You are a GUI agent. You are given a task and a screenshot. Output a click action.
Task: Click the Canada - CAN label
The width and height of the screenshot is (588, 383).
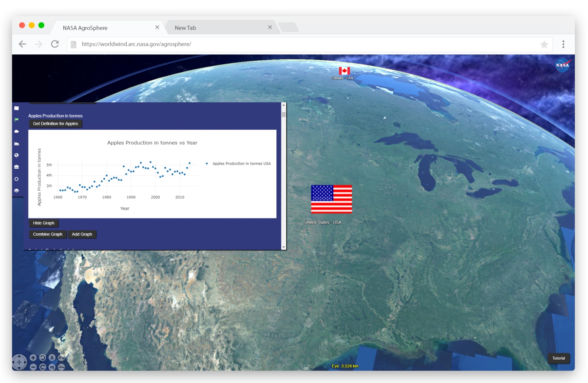pyautogui.click(x=342, y=78)
